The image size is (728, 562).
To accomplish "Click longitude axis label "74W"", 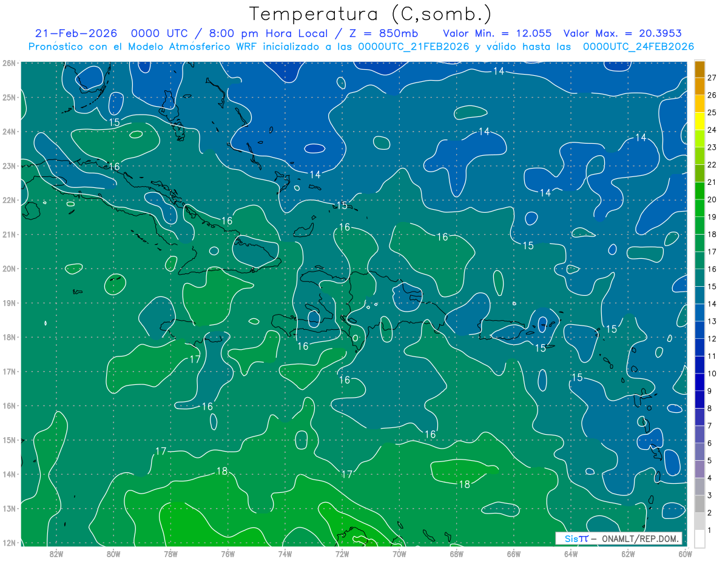I will tap(285, 554).
